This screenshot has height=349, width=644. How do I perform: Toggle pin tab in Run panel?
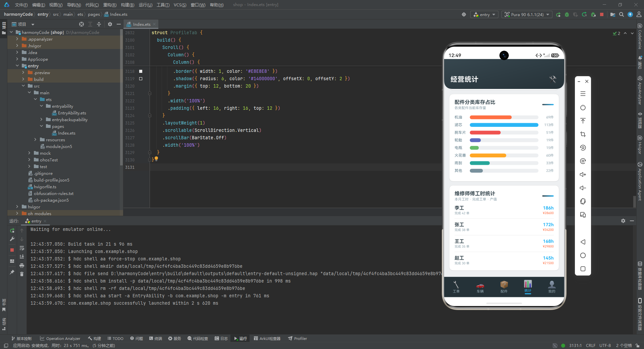tap(12, 272)
